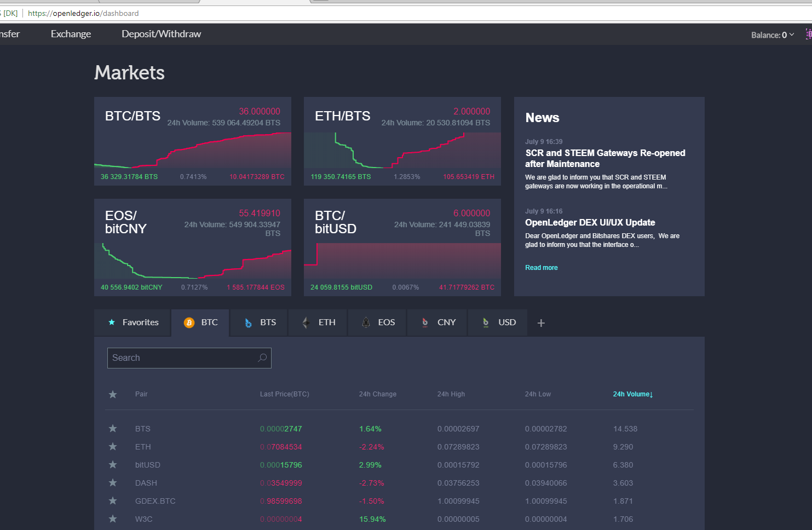Screen dimensions: 812x530
Task: Sort by 24h Low column
Action: tap(538, 394)
